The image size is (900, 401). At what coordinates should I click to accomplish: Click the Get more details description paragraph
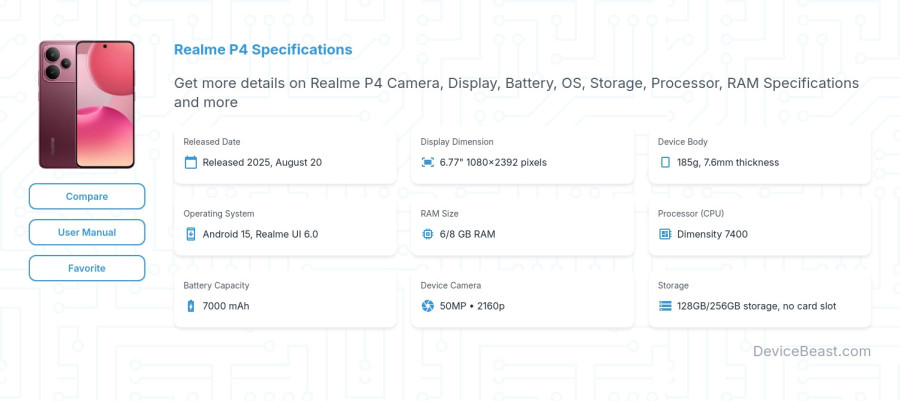[x=517, y=92]
